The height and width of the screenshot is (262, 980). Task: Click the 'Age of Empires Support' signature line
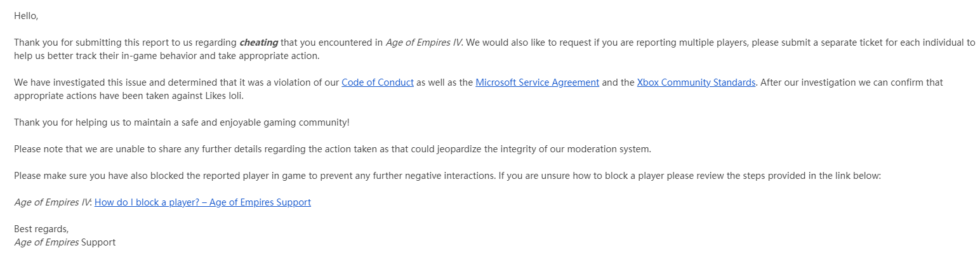coord(65,242)
